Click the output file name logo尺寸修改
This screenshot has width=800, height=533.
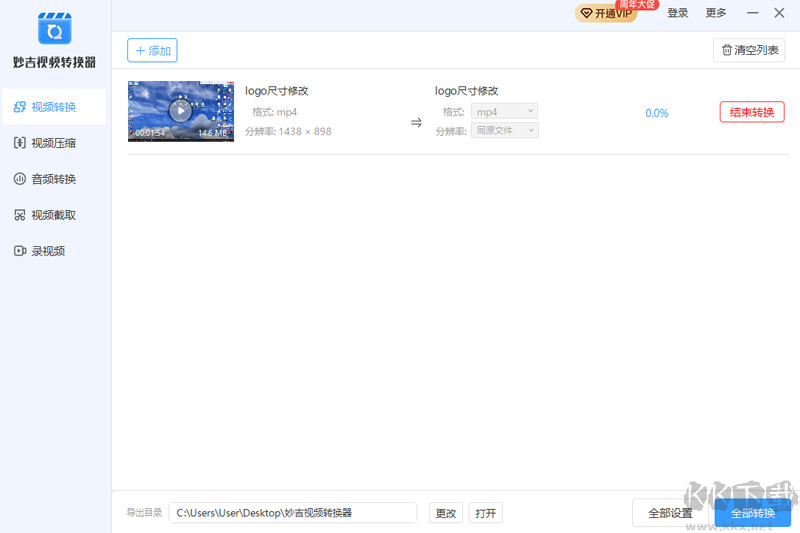[466, 91]
